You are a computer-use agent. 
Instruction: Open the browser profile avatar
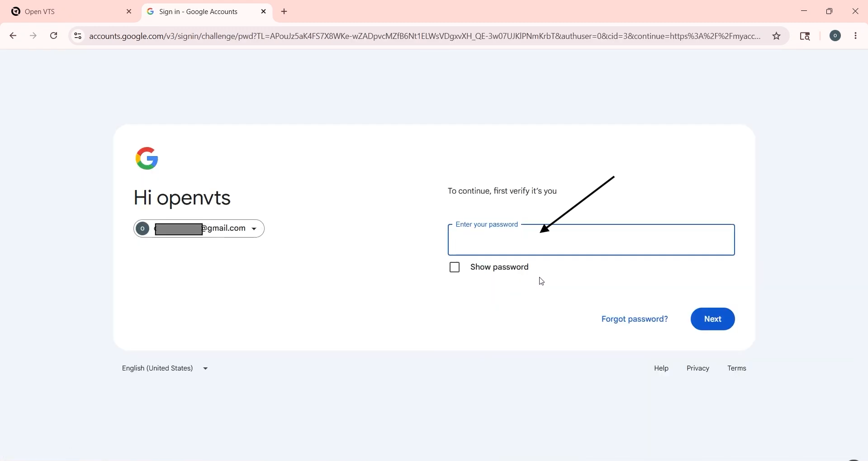pyautogui.click(x=835, y=36)
